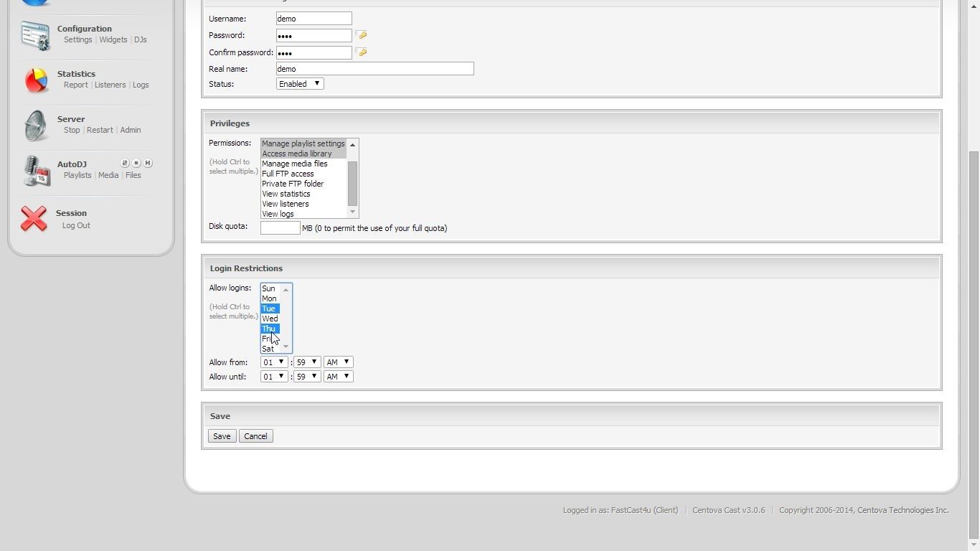Open Allow until minute dropdown

(x=307, y=377)
